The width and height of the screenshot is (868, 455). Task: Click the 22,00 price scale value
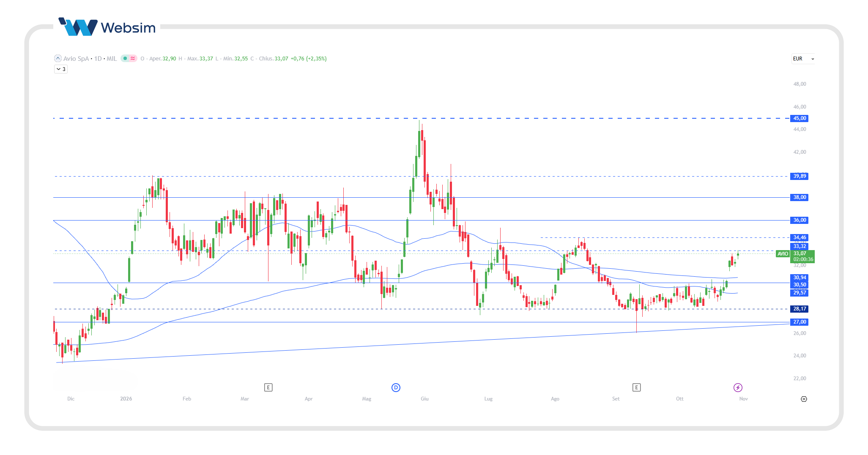(800, 379)
